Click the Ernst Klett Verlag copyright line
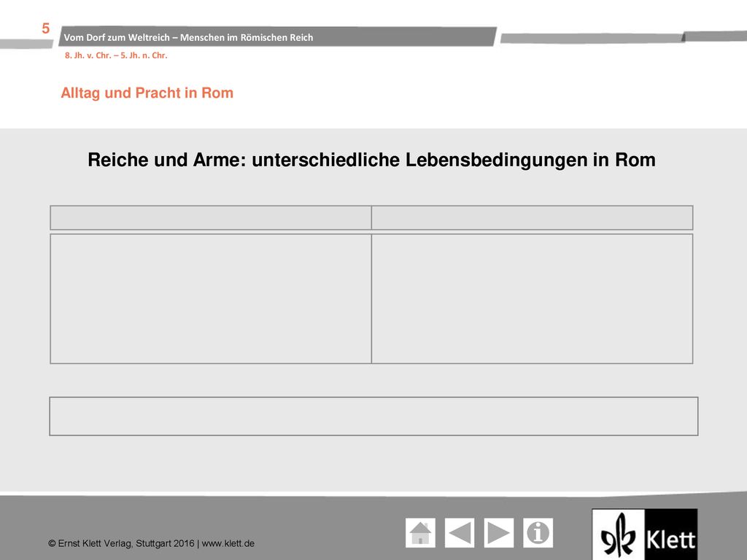This screenshot has height=560, width=747. [x=151, y=543]
